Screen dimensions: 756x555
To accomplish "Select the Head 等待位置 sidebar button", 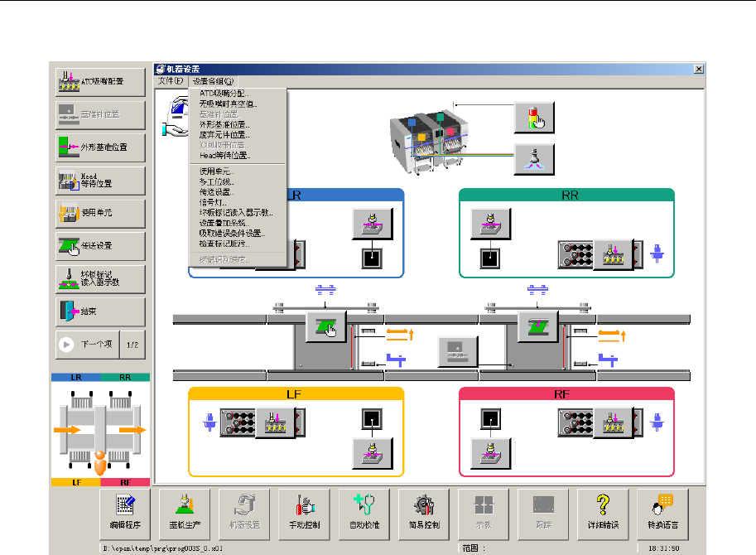I will pos(100,181).
